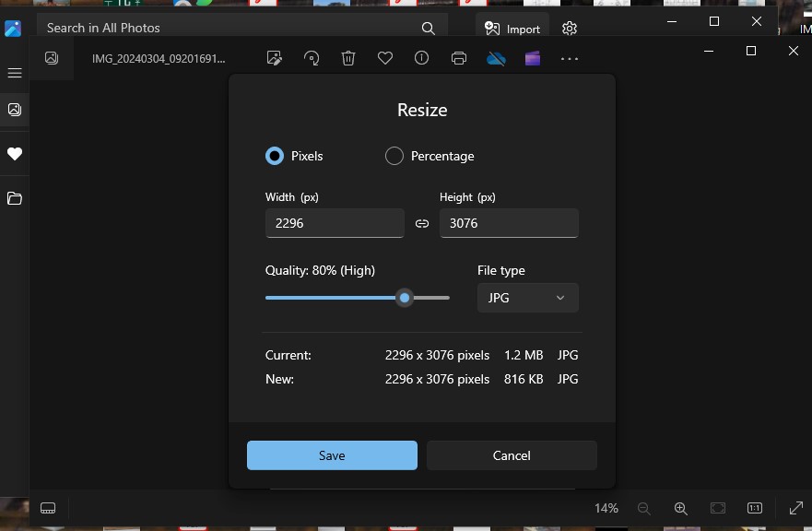Select the Percentage radio button
Viewport: 812px width, 531px height.
tap(394, 156)
